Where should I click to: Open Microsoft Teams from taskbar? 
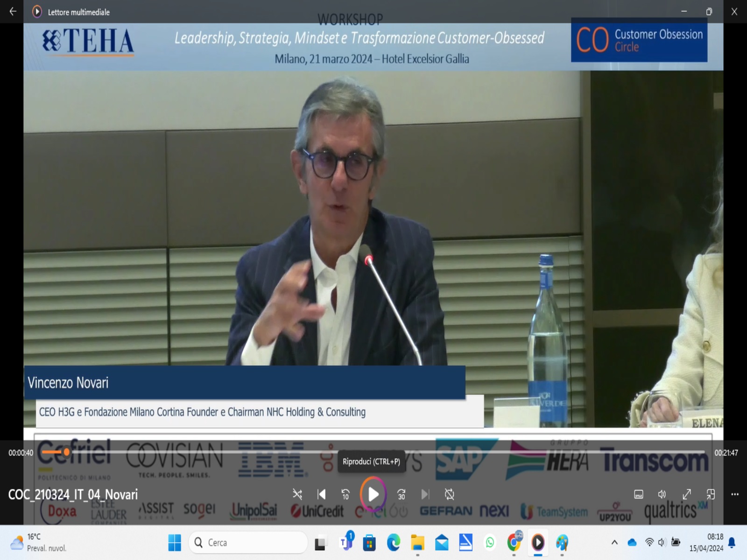(346, 542)
